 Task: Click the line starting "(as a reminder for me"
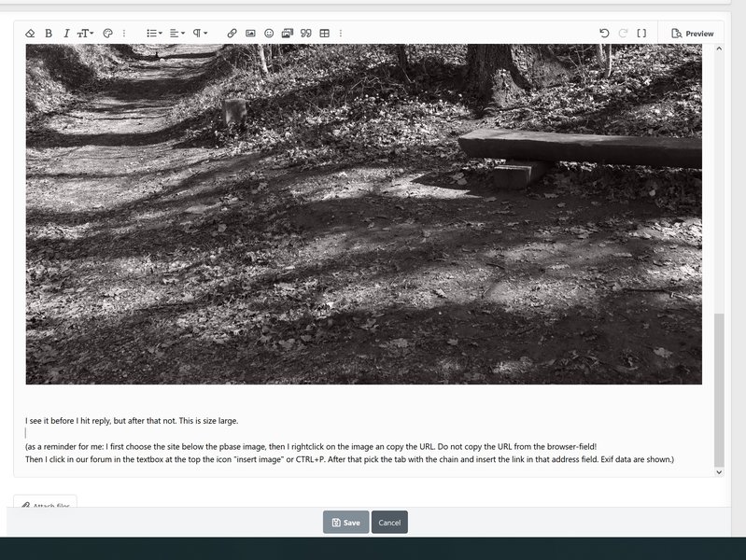(x=311, y=446)
